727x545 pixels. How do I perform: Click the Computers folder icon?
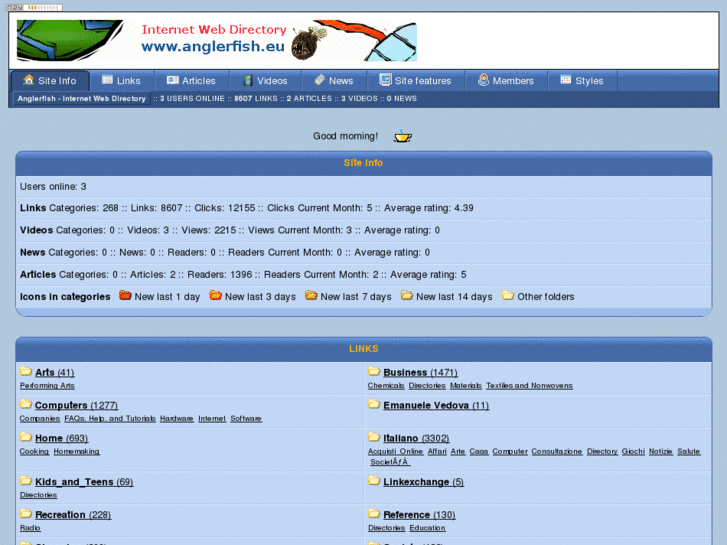tap(26, 404)
